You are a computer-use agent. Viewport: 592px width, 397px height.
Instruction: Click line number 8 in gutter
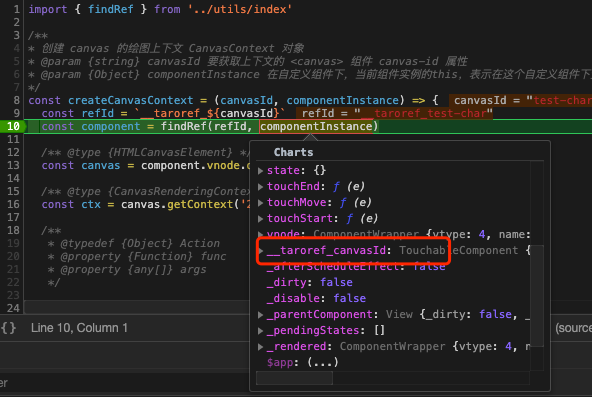click(16, 100)
